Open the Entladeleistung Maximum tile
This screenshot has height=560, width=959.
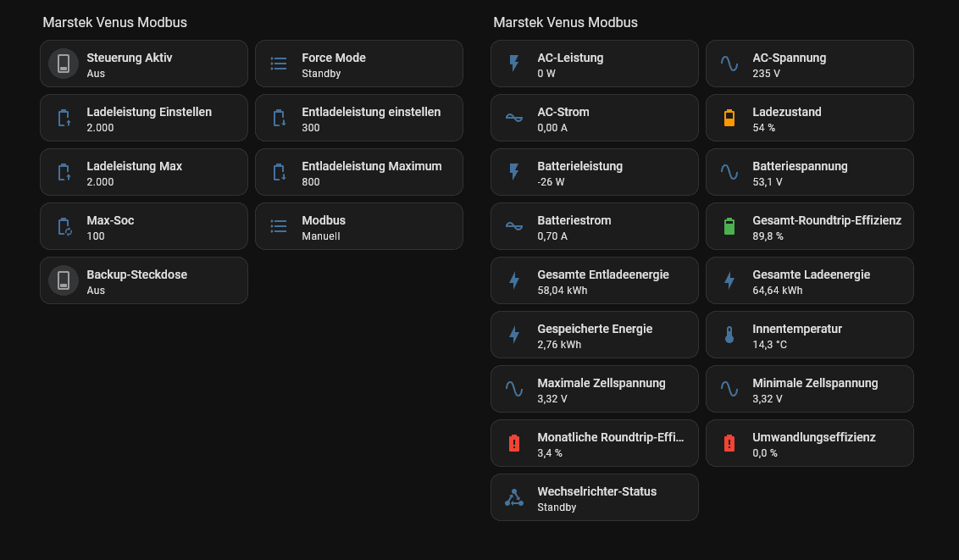point(359,172)
